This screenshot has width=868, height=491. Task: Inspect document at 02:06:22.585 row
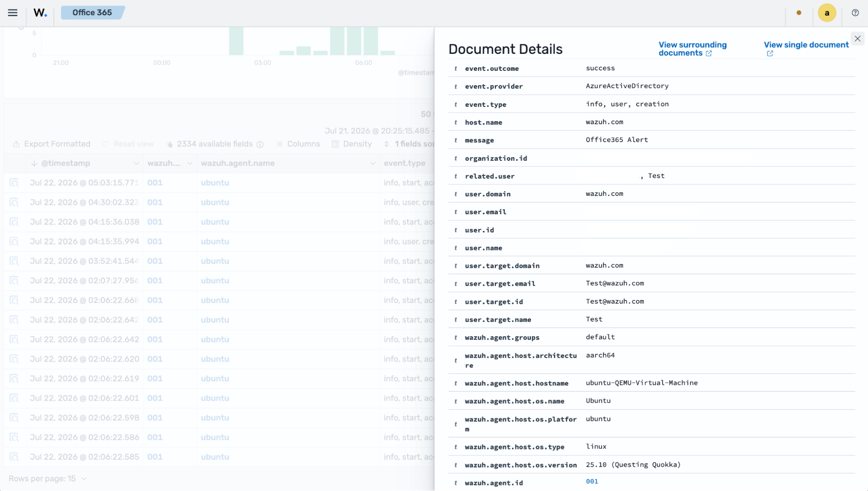click(14, 457)
